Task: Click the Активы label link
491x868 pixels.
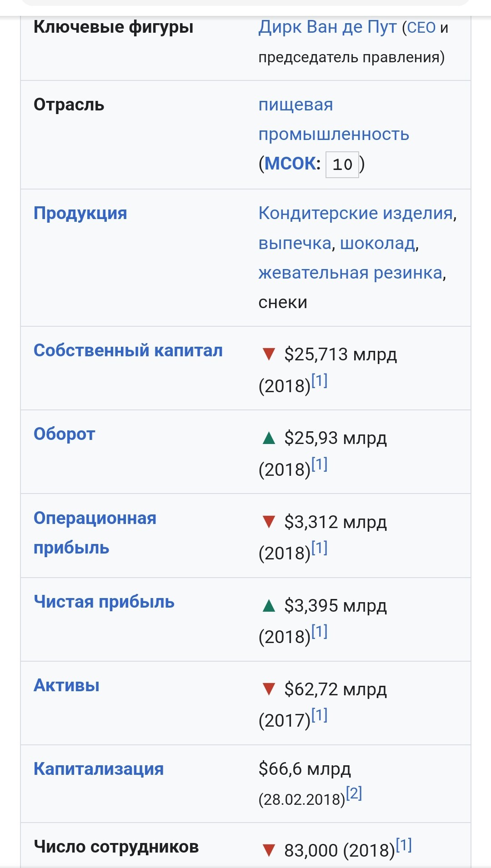Action: click(66, 685)
